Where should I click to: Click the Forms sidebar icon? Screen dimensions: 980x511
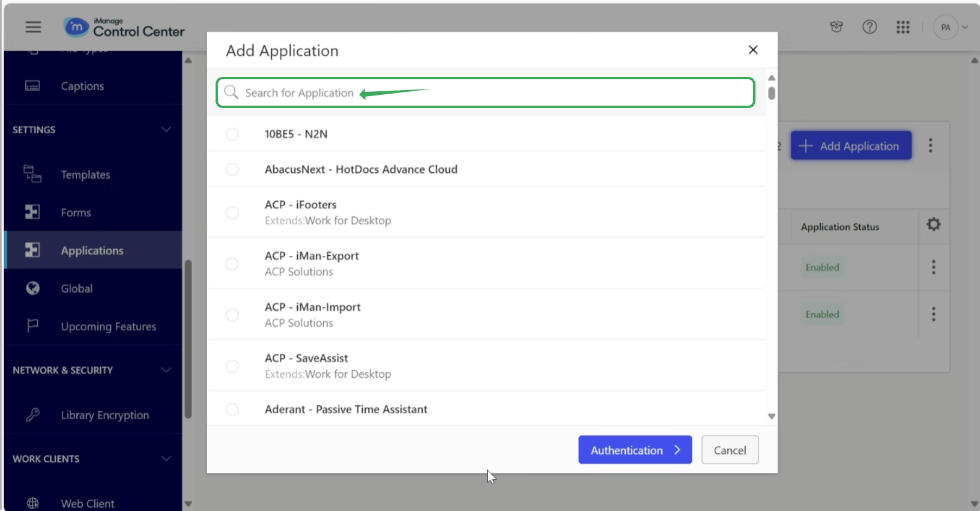(32, 212)
